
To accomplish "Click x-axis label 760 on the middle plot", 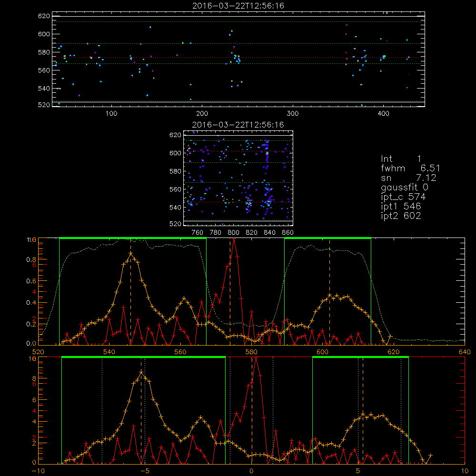I will point(198,233).
